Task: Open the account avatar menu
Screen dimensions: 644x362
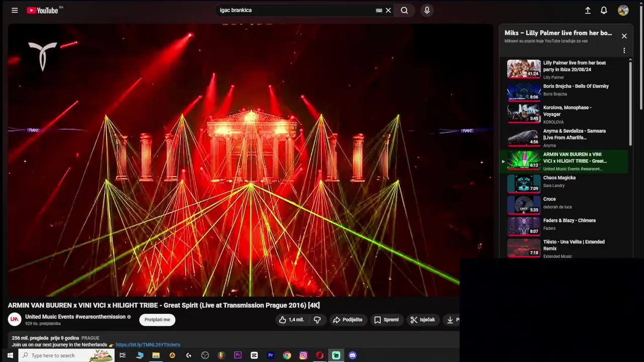Action: (623, 10)
